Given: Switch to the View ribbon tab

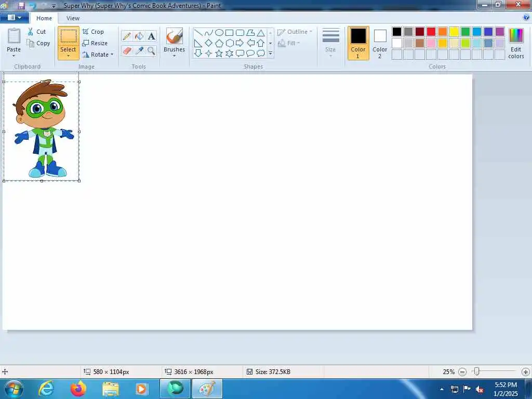Looking at the screenshot, I should point(73,18).
